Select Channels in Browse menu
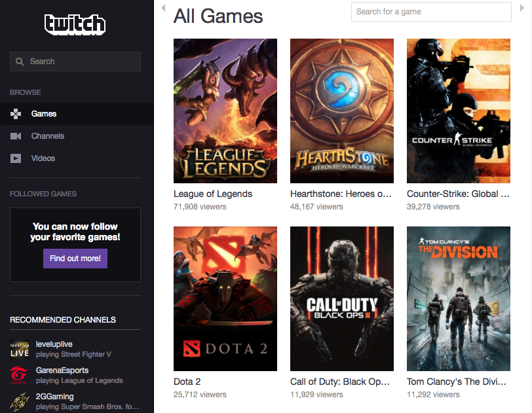 [77, 136]
